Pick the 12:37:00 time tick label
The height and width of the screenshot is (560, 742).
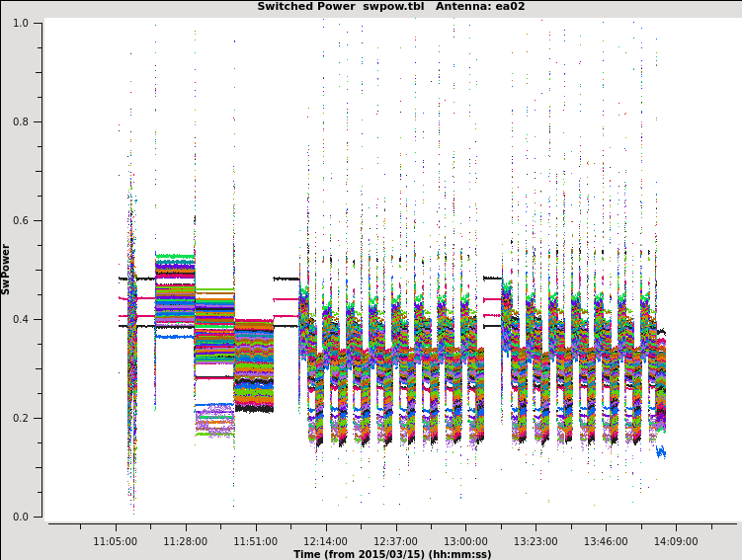click(395, 541)
